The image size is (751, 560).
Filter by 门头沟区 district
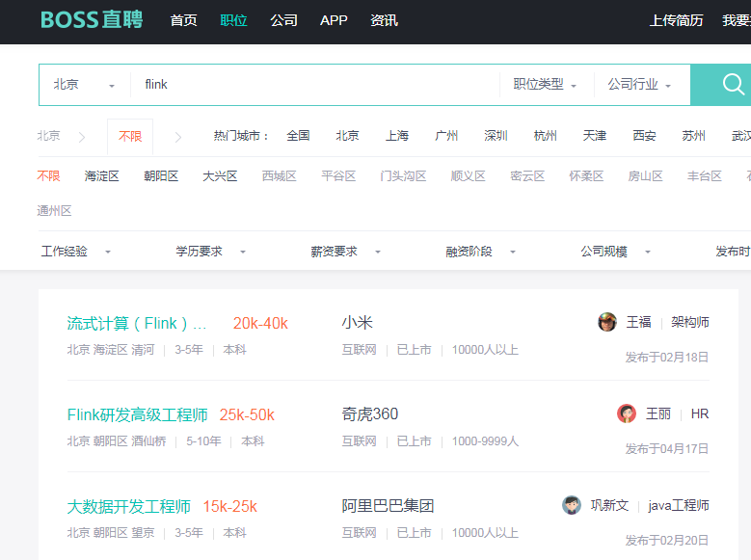click(403, 176)
